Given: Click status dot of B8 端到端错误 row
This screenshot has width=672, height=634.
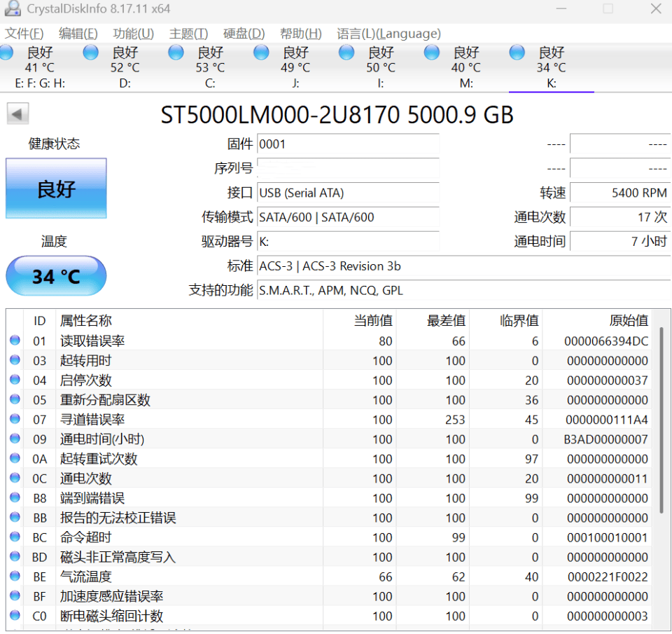Looking at the screenshot, I should pos(15,497).
